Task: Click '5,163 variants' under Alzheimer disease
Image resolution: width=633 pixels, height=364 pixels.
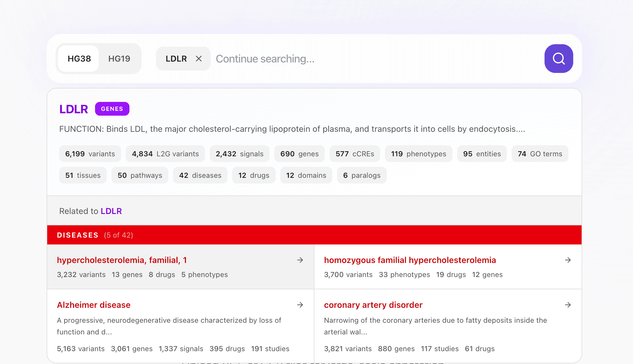Action: point(81,348)
